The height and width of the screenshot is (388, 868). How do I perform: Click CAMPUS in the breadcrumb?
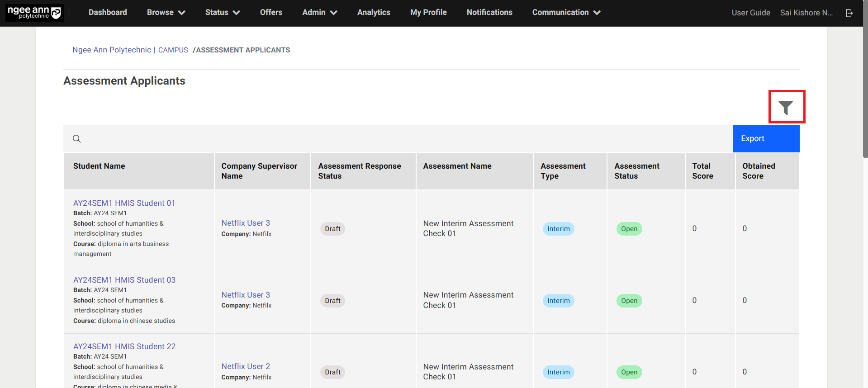173,50
